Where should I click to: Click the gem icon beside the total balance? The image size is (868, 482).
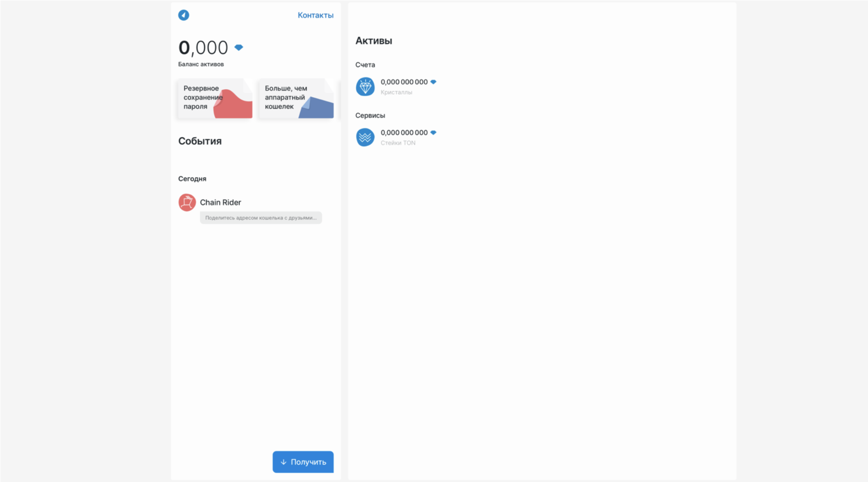click(239, 47)
